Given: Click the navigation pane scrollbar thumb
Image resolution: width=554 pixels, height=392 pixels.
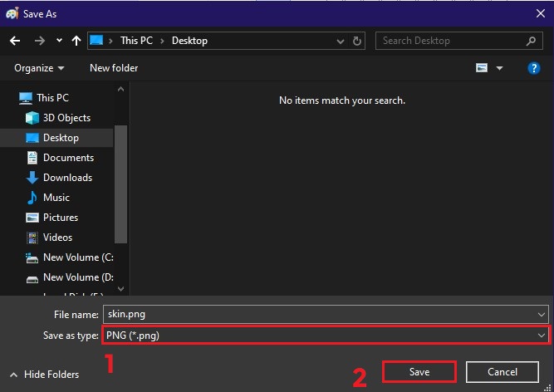Looking at the screenshot, I should (120, 184).
